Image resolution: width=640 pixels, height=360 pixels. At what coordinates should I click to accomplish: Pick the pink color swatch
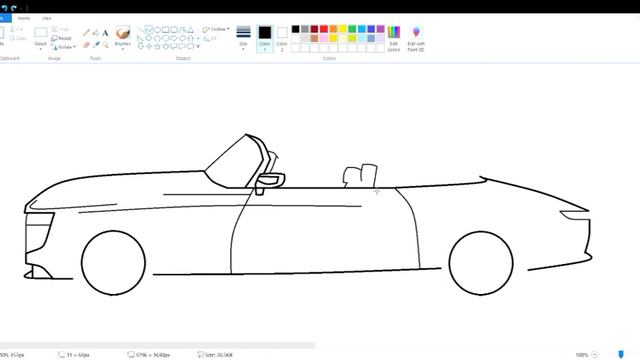tap(324, 38)
